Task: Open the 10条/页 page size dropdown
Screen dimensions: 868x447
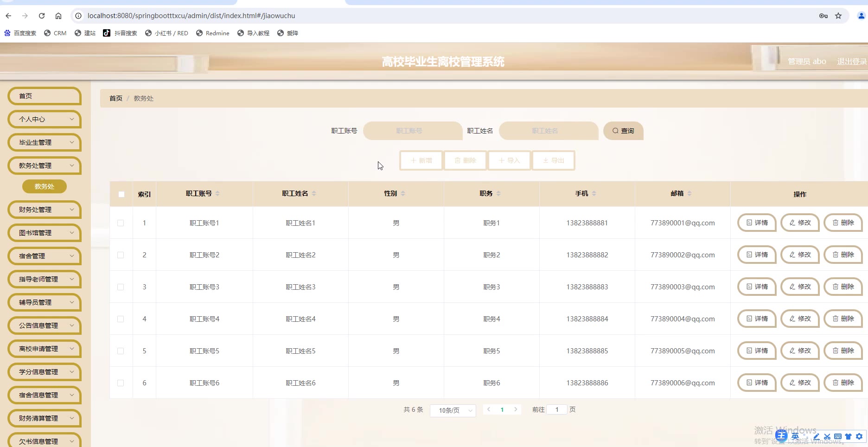Action: (x=453, y=410)
